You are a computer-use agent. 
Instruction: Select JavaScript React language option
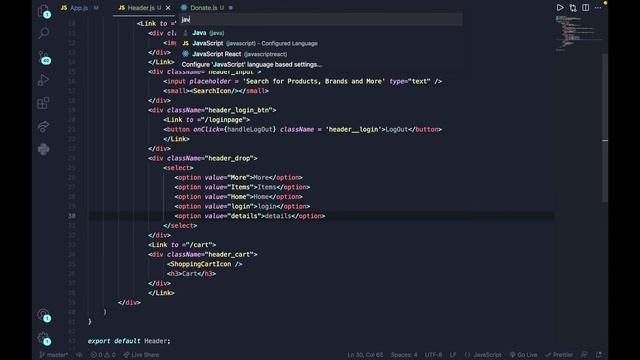pyautogui.click(x=321, y=54)
